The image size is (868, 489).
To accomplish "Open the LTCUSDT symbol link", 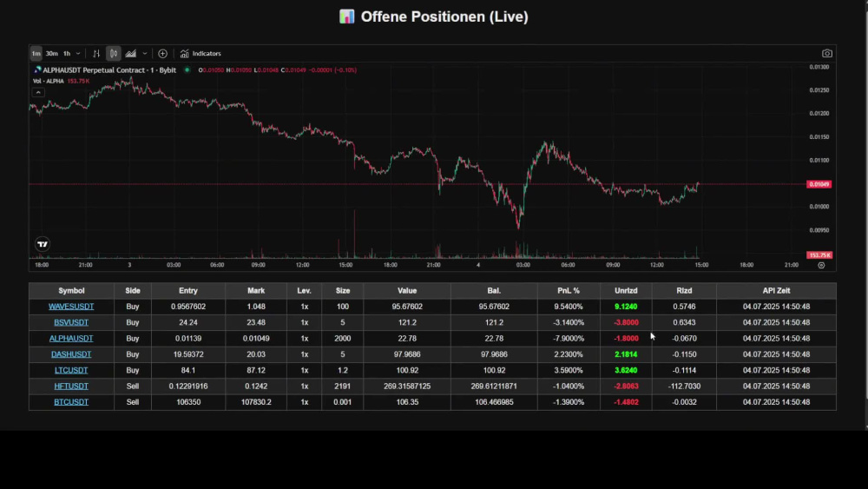I will (x=71, y=371).
